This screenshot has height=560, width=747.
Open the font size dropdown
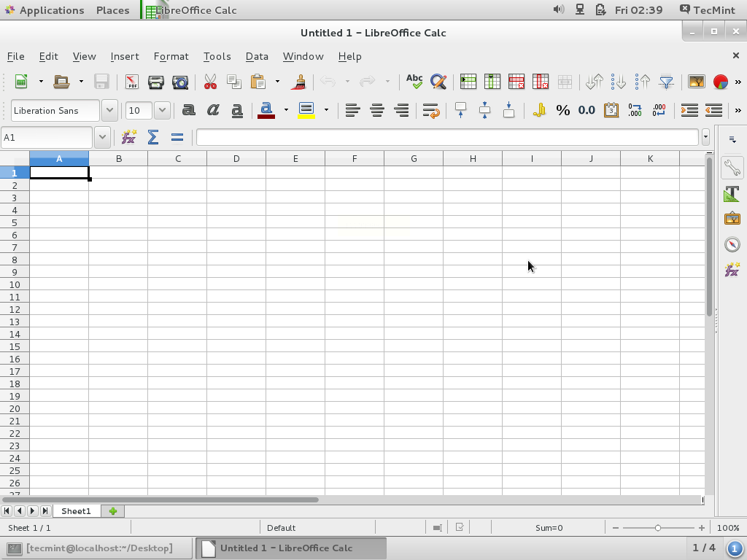(x=162, y=110)
